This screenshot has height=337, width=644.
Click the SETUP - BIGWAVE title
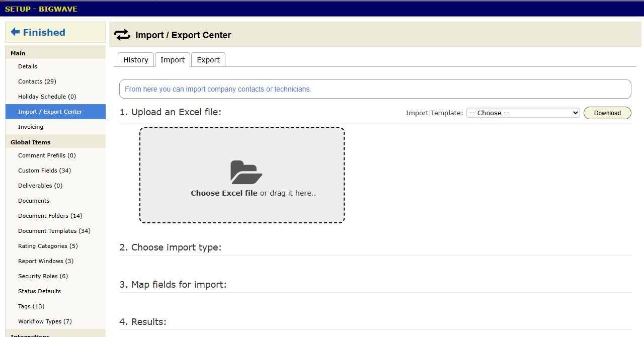click(x=41, y=9)
